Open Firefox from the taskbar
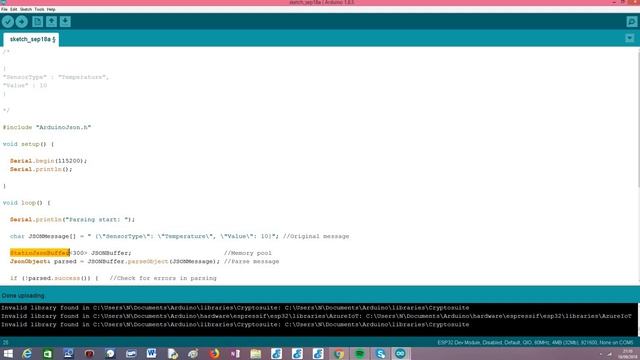Image resolution: width=640 pixels, height=360 pixels. [x=214, y=353]
